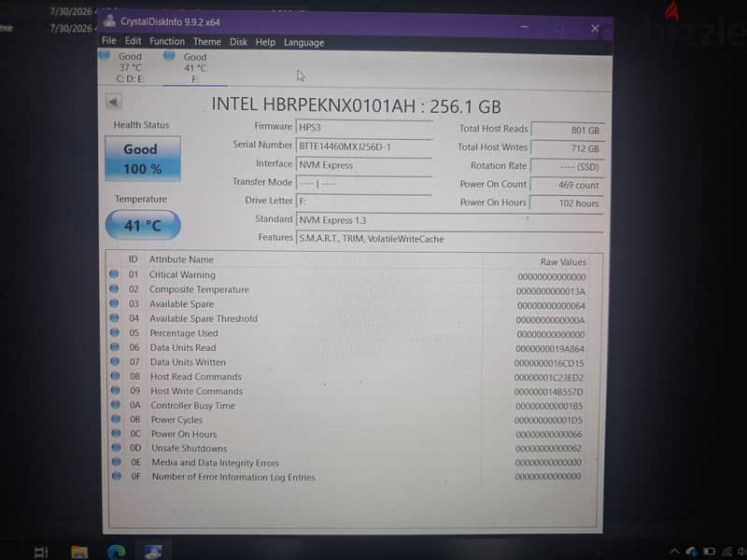This screenshot has height=560, width=747.
Task: Click the Serial Number field
Action: click(x=364, y=147)
